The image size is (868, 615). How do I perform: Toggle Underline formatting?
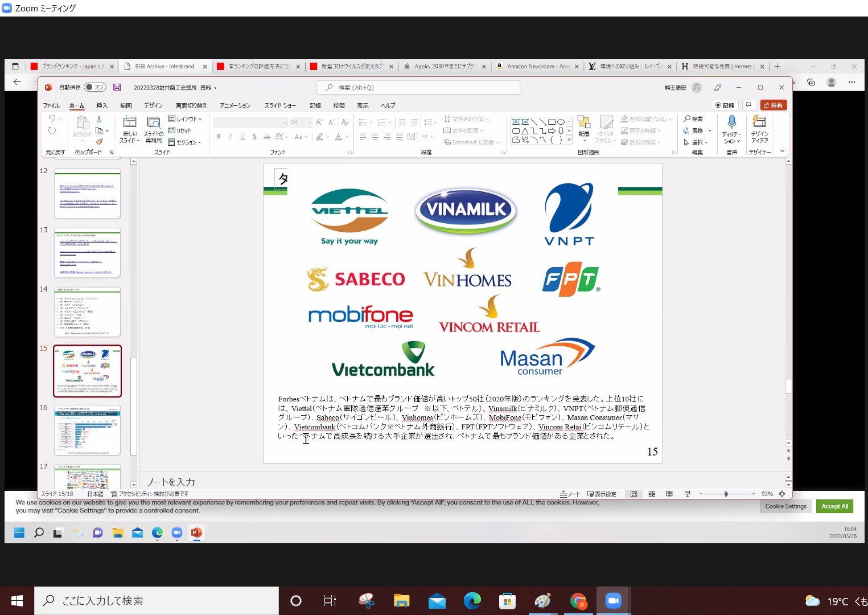(242, 137)
